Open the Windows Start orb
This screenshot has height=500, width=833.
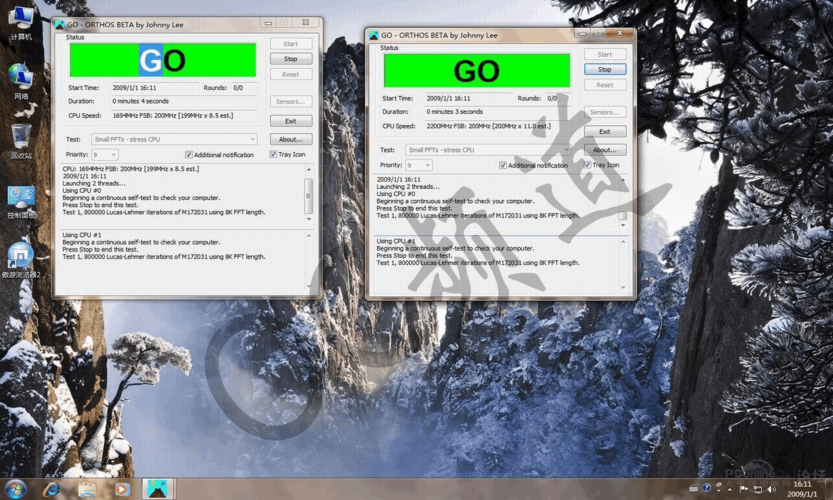click(15, 489)
